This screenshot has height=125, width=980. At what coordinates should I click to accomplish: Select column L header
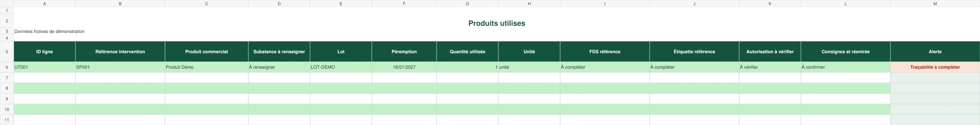click(x=846, y=3)
